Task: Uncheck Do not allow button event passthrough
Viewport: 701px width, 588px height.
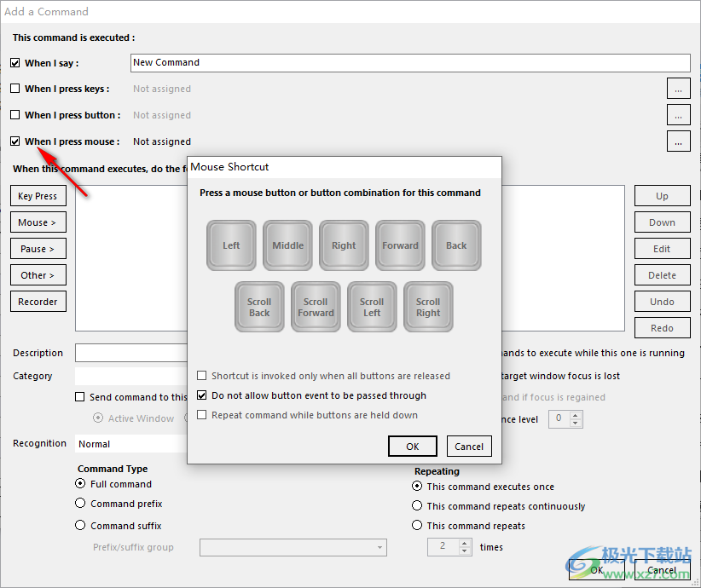Action: [x=201, y=395]
